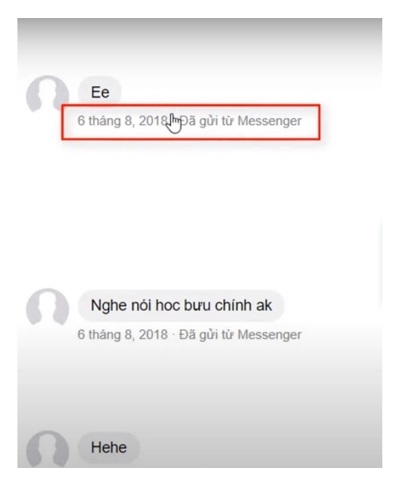The width and height of the screenshot is (404, 482).
Task: Click the profile avatar beside the "Hehe" message
Action: tap(48, 449)
